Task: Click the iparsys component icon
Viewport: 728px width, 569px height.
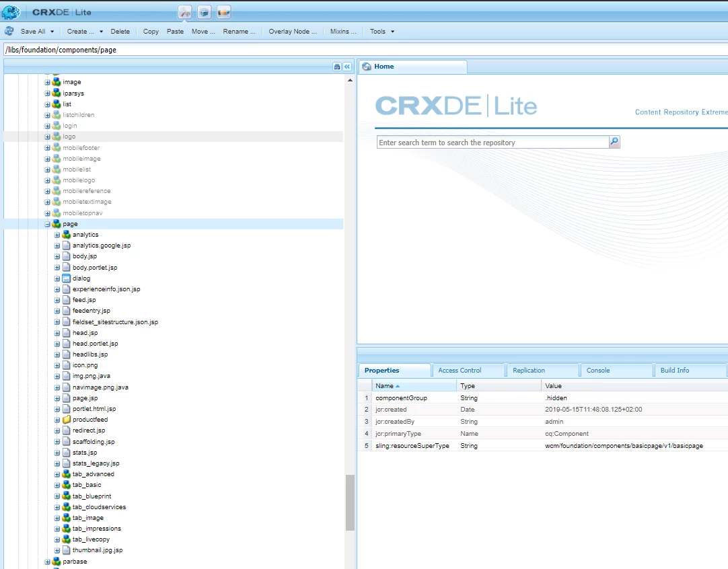Action: [x=56, y=93]
